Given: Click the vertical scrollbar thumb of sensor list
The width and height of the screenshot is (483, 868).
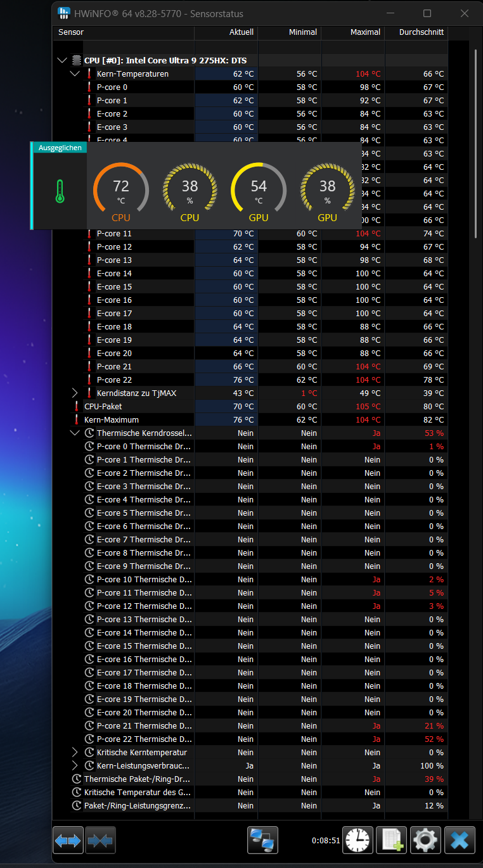Looking at the screenshot, I should (x=476, y=143).
